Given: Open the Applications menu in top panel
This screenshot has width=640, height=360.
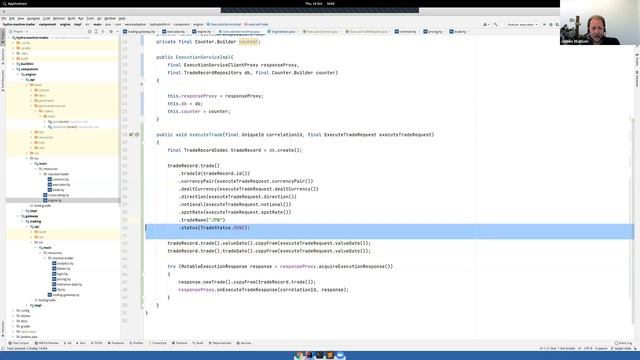Looking at the screenshot, I should [x=15, y=4].
